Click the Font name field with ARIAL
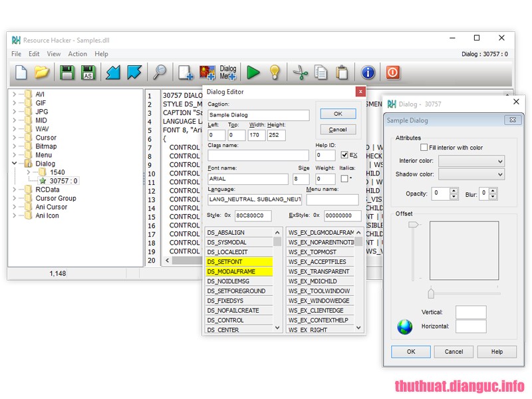Viewport: 532px width, 399px height. [248, 179]
